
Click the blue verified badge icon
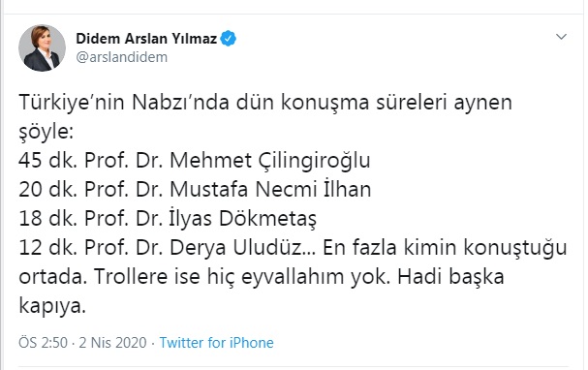[x=229, y=39]
